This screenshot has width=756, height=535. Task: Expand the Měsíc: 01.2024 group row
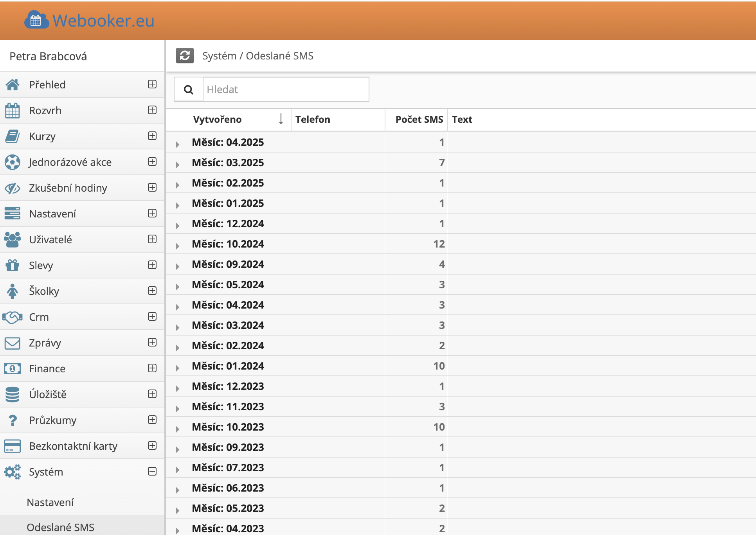178,368
